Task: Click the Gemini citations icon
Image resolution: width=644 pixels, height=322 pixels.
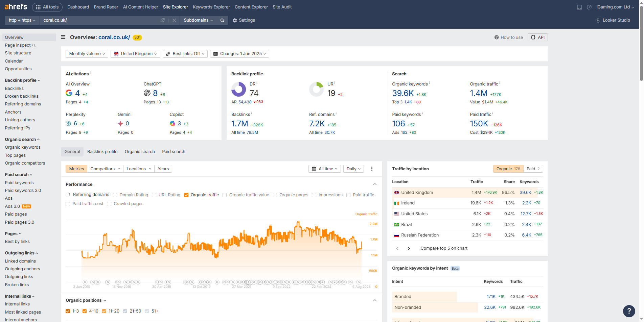Action: 120,124
